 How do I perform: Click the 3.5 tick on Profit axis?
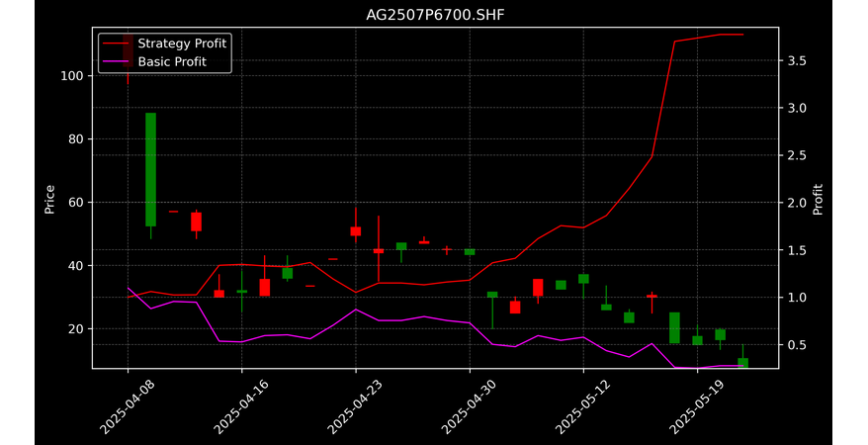click(797, 61)
